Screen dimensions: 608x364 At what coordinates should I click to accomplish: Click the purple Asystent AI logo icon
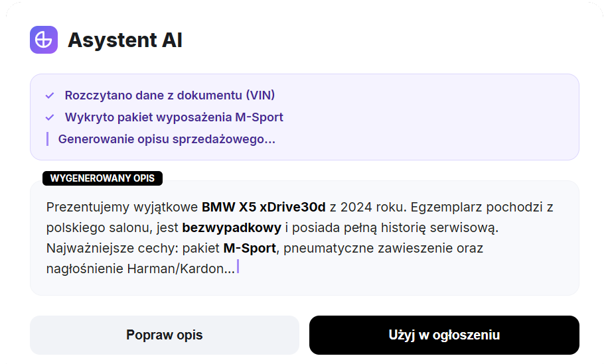tap(44, 40)
